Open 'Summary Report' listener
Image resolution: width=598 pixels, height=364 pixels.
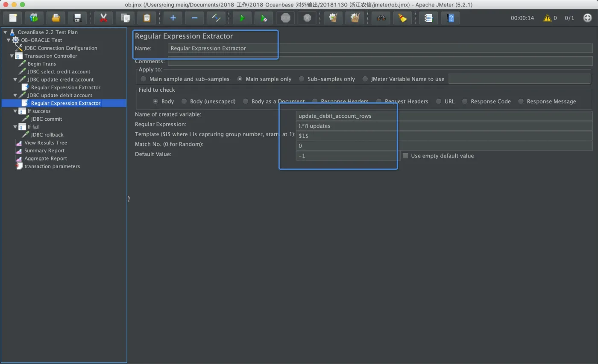44,151
